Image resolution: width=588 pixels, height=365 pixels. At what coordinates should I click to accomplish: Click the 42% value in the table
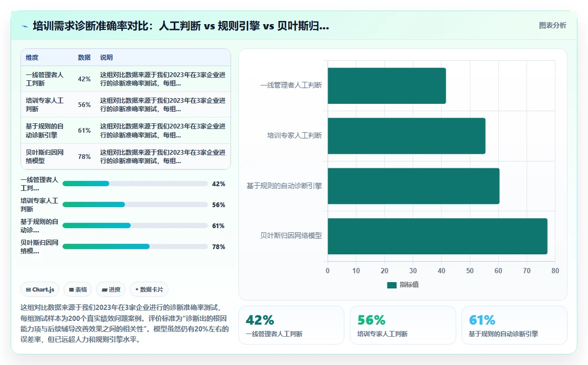pos(84,79)
